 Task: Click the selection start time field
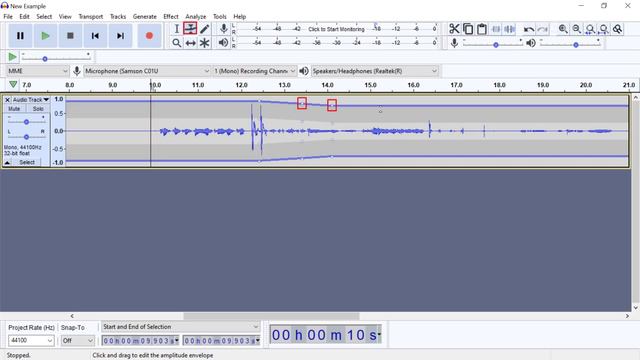click(x=140, y=340)
